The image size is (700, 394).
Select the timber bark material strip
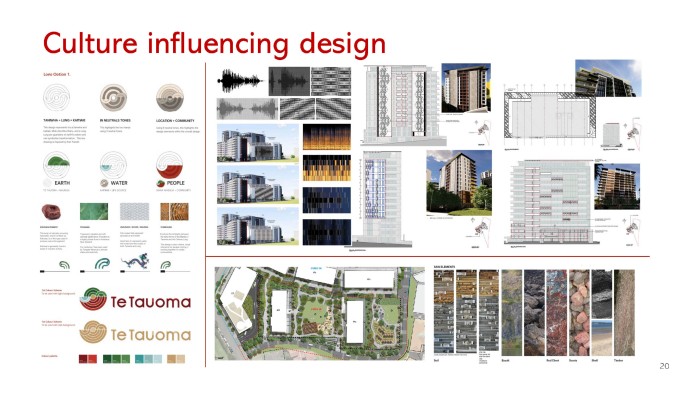(624, 313)
